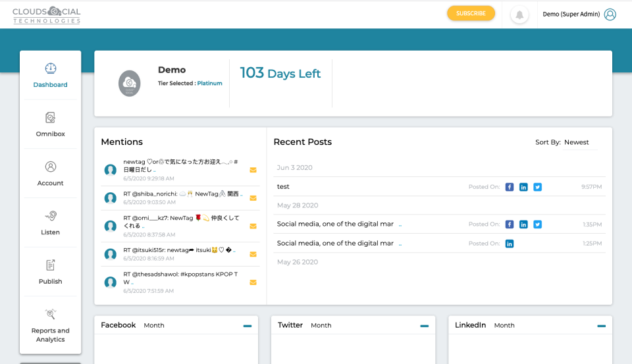Click the 'May 28 2020' date header

[x=298, y=205]
